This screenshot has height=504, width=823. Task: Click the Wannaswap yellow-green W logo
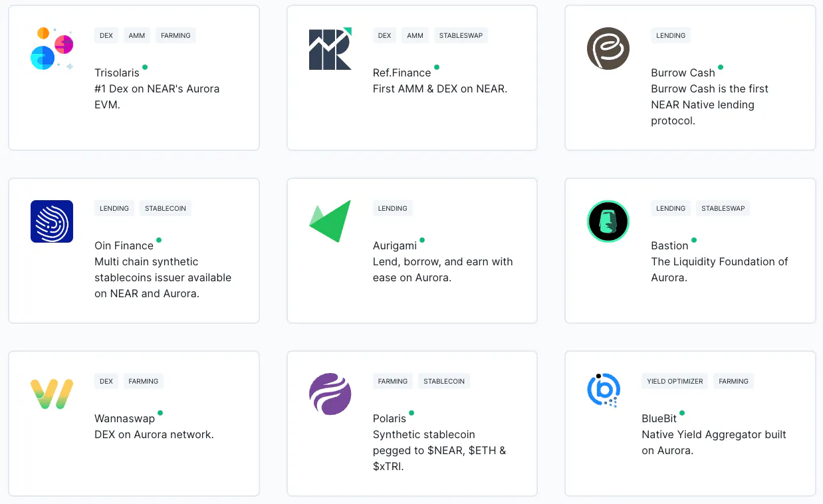coord(52,394)
